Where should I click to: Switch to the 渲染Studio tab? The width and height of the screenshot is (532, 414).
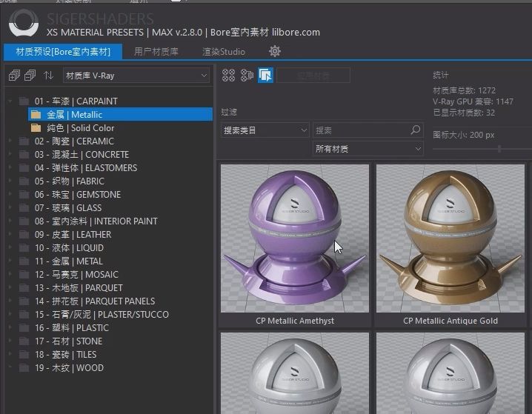click(x=224, y=52)
